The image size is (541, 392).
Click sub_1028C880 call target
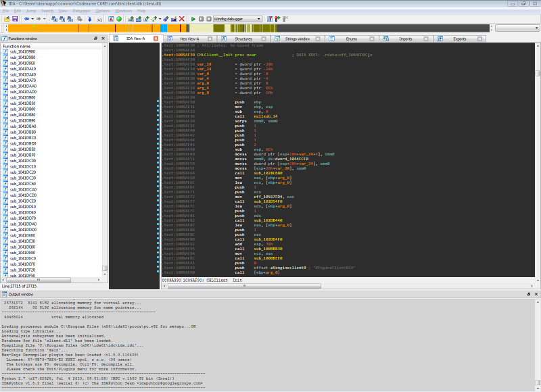[x=268, y=173]
